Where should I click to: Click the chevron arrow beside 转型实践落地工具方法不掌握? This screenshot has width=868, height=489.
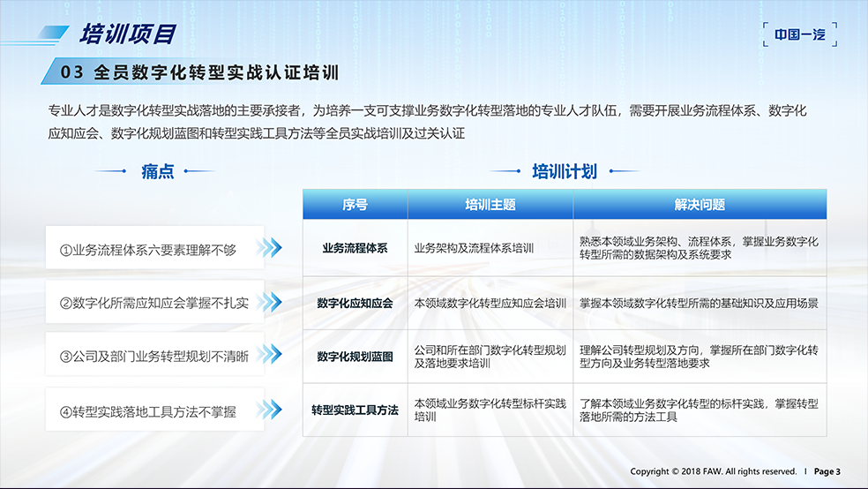click(270, 410)
